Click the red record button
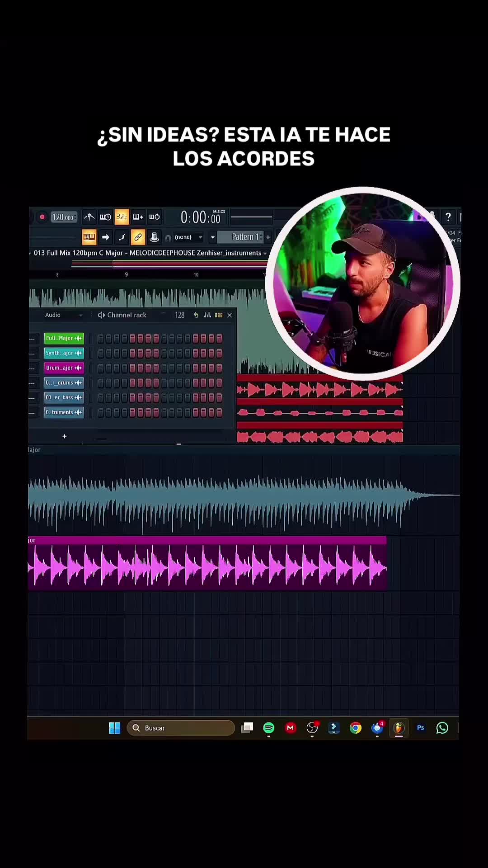The width and height of the screenshot is (488, 868). click(x=42, y=217)
